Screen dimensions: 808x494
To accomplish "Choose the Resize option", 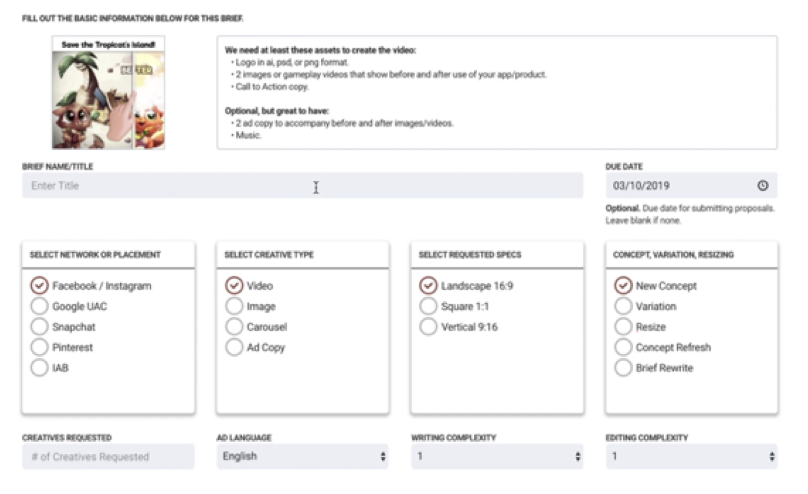I will pyautogui.click(x=623, y=327).
